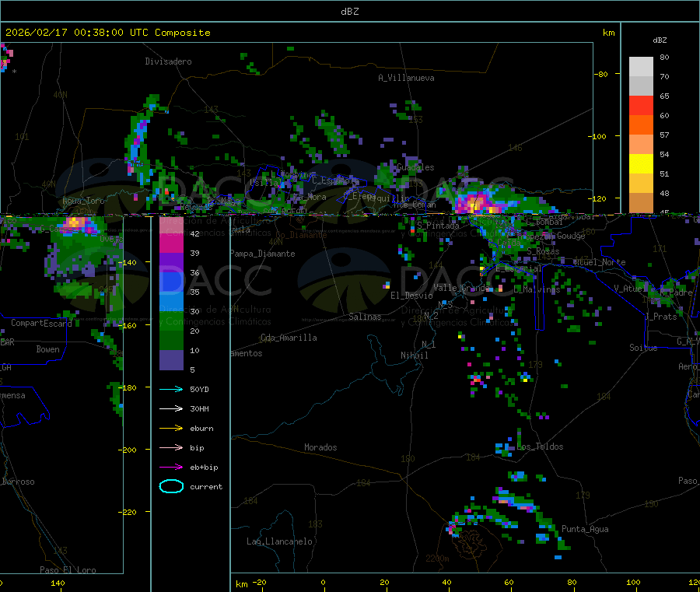The image size is (700, 592).
Task: Click the cyan 'current' ellipse legend icon
Action: point(171,486)
